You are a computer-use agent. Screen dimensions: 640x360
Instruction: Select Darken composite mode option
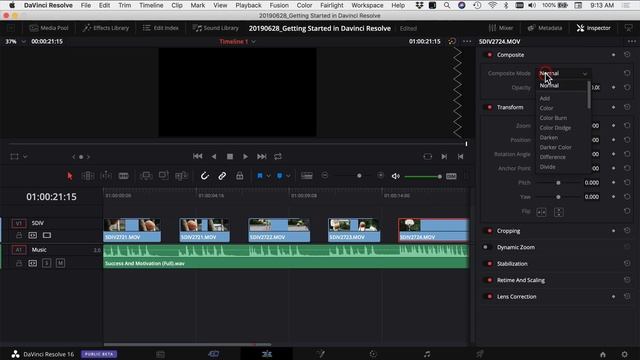(x=549, y=138)
